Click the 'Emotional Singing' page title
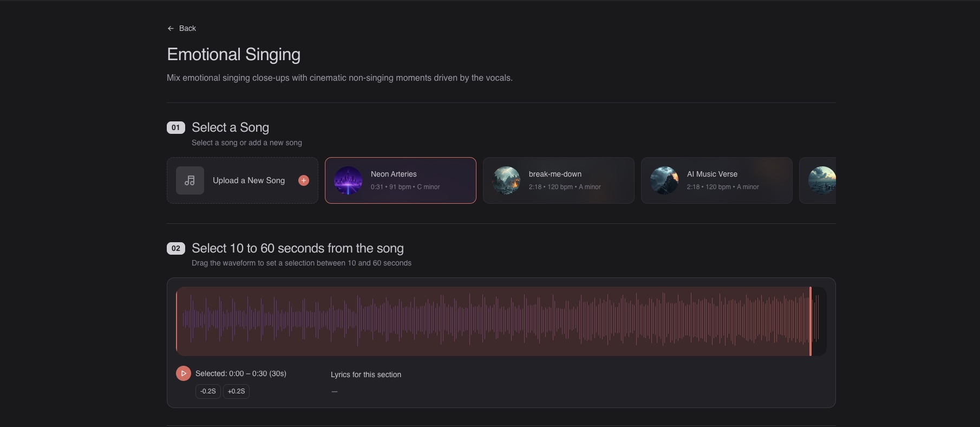 click(234, 54)
